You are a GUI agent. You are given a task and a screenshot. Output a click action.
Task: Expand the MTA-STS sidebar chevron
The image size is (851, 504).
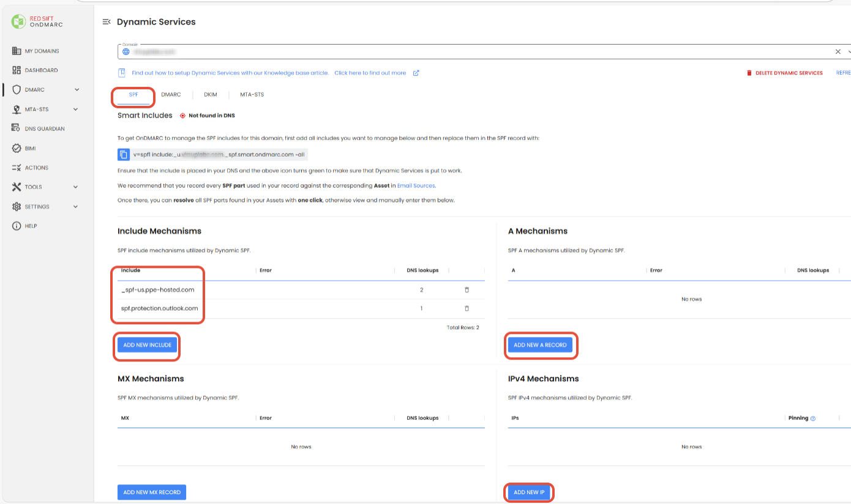[76, 109]
